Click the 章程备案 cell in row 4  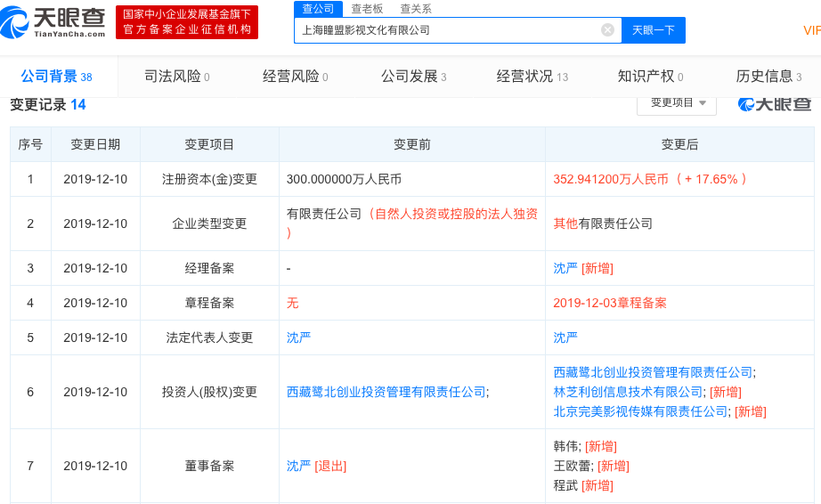point(209,303)
